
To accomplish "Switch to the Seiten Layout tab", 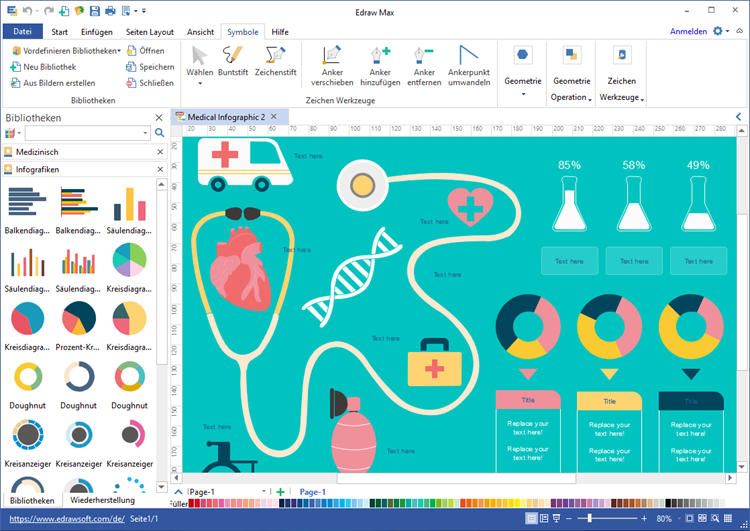I will click(x=150, y=32).
